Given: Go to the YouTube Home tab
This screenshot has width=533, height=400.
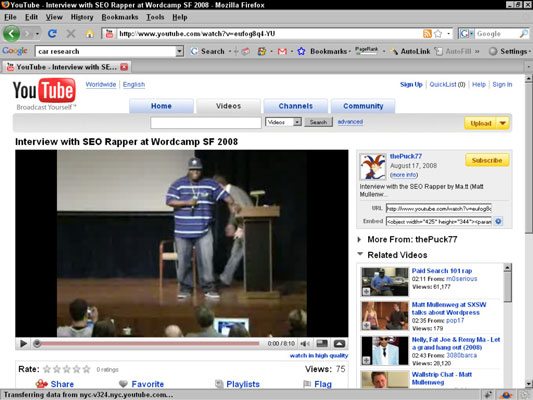Looking at the screenshot, I should 161,106.
